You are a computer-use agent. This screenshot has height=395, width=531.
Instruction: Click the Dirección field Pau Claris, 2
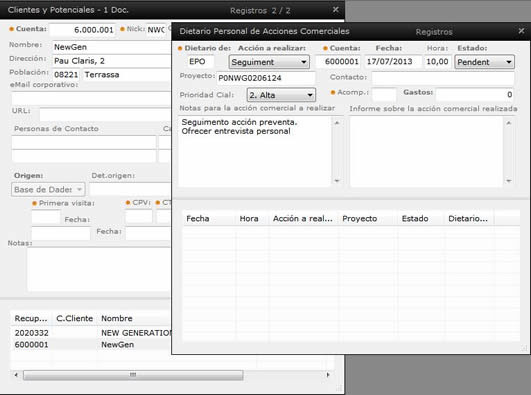click(112, 61)
